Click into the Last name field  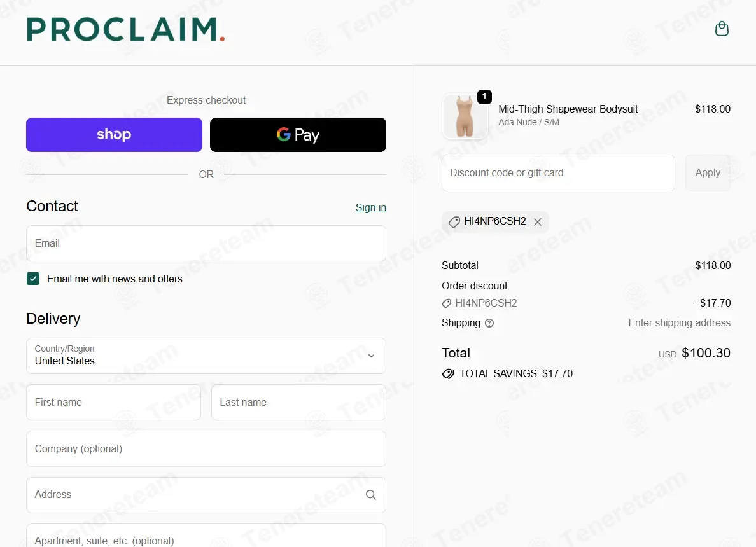tap(298, 403)
